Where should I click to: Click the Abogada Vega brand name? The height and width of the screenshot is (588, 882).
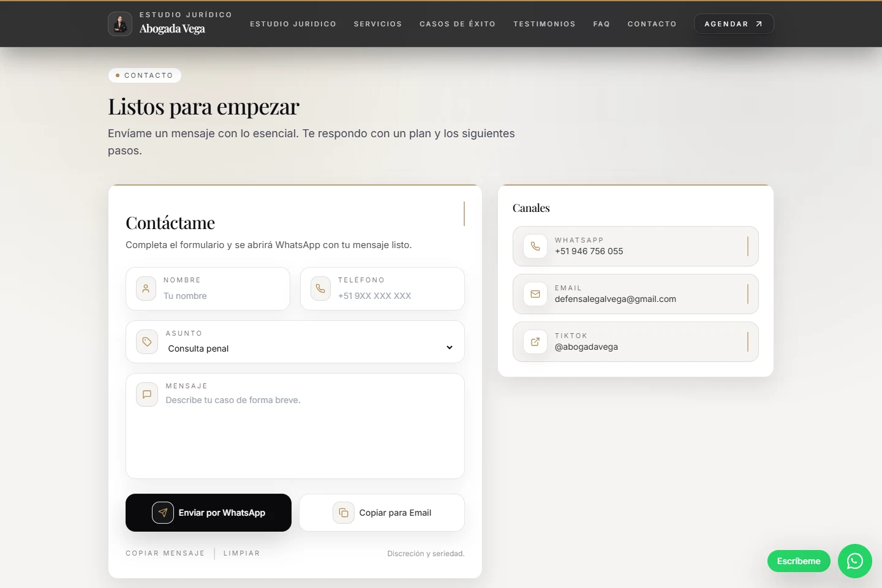[x=172, y=29]
